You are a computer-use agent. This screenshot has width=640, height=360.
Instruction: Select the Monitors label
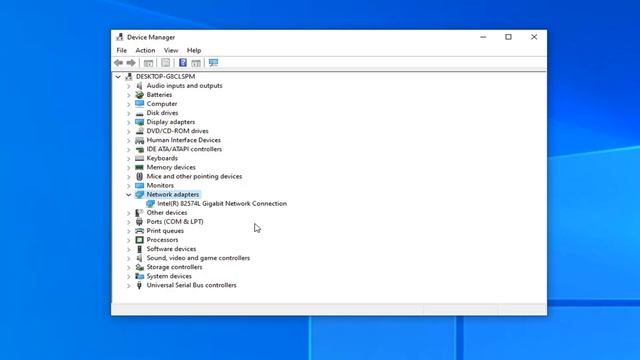pos(160,185)
